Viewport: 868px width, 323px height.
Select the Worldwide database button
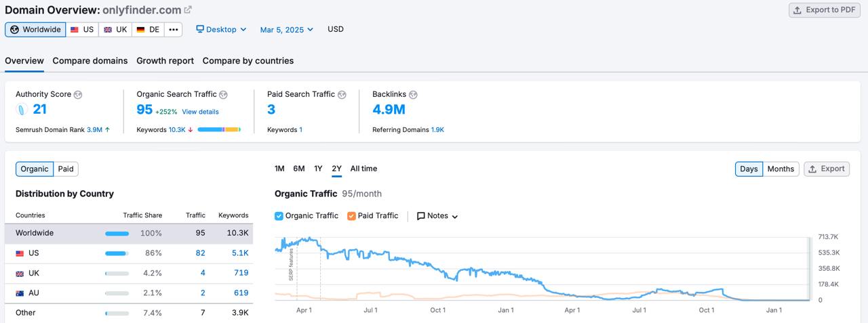pyautogui.click(x=35, y=30)
